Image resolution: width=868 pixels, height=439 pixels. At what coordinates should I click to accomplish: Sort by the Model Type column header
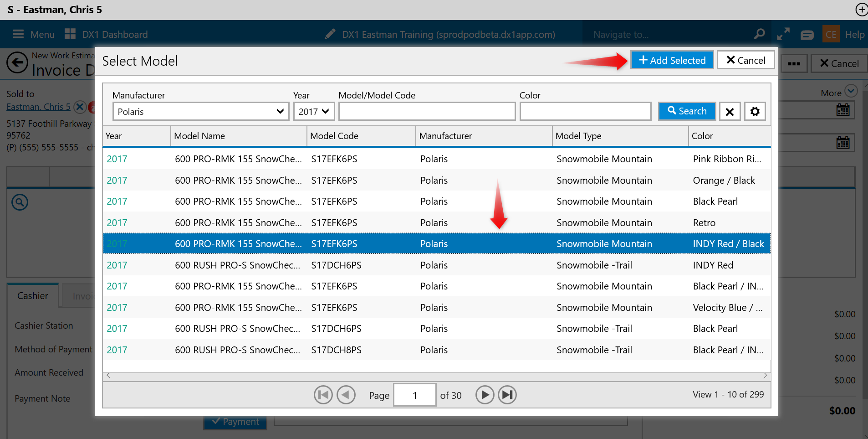[x=620, y=136]
